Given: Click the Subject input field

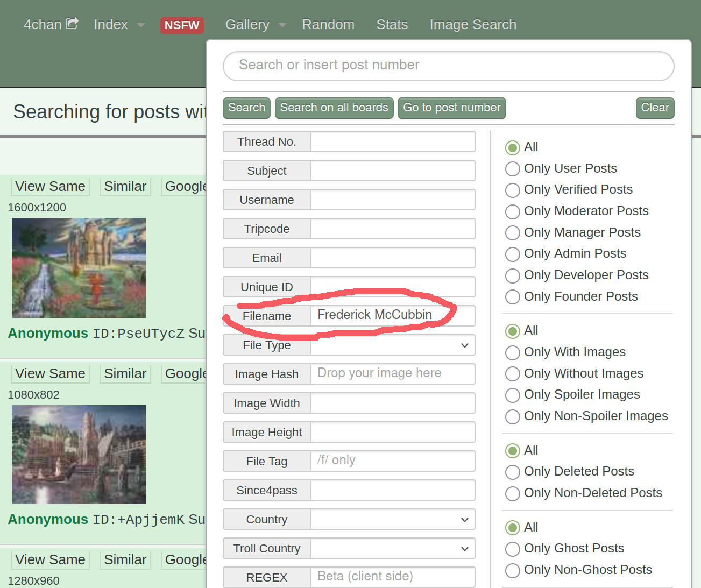Looking at the screenshot, I should (x=393, y=171).
